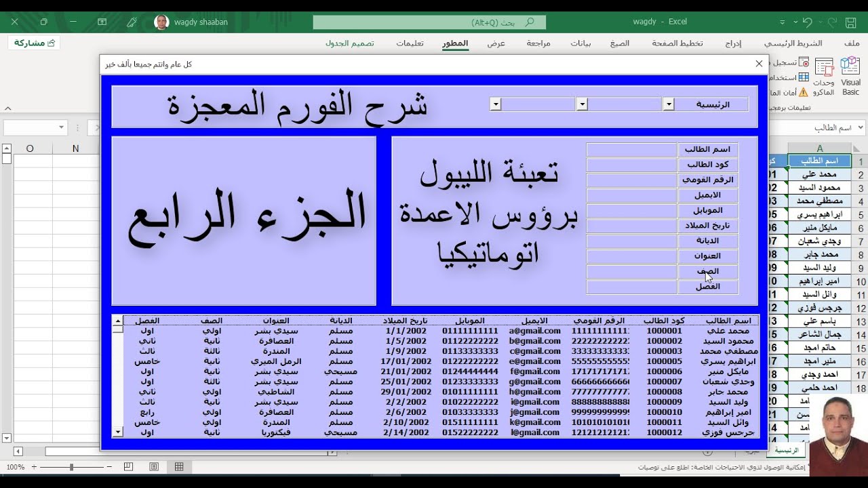This screenshot has width=868, height=488.
Task: Switch to Page Layout view icon
Action: pyautogui.click(x=154, y=467)
